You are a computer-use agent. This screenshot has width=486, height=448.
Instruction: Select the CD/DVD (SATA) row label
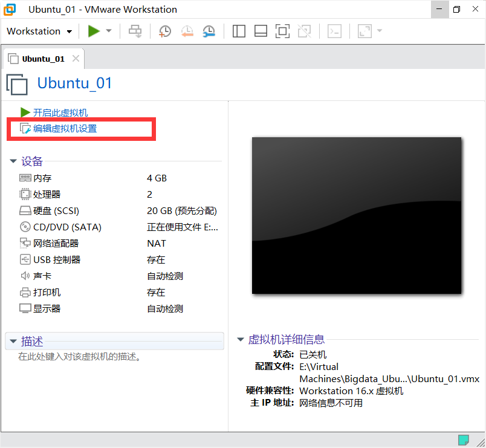pyautogui.click(x=67, y=227)
